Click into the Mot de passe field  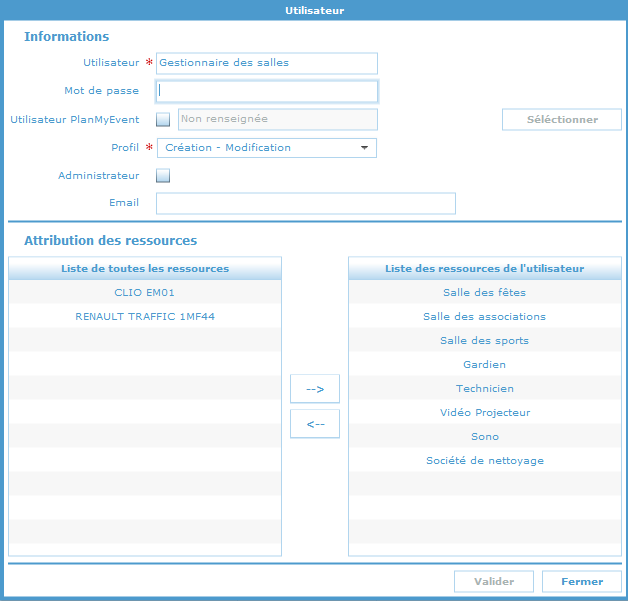coord(266,91)
